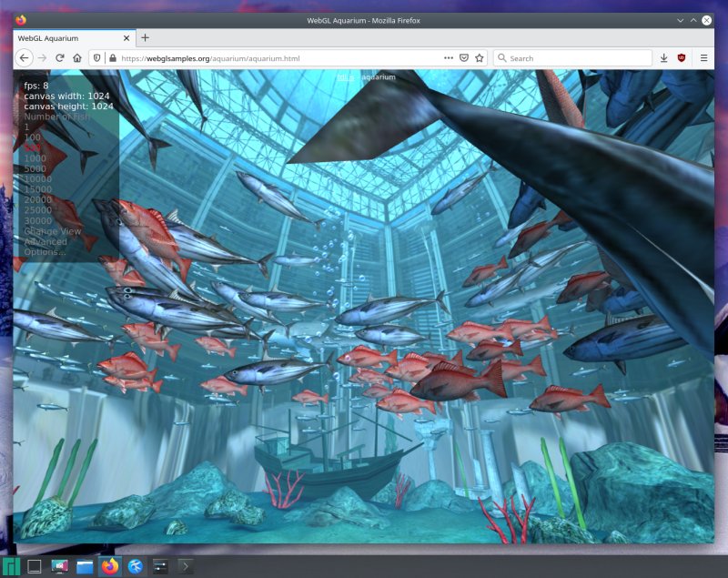Open the new tab plus button
Screen dimensions: 728x578
[x=146, y=38]
